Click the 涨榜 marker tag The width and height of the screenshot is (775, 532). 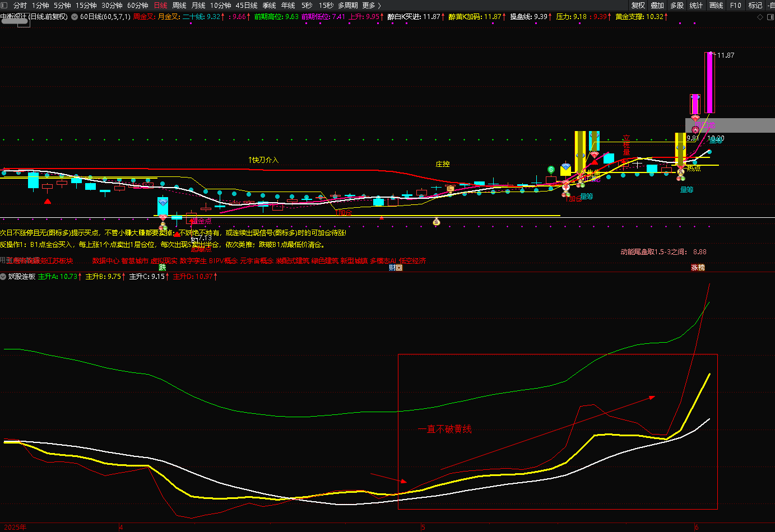698,268
